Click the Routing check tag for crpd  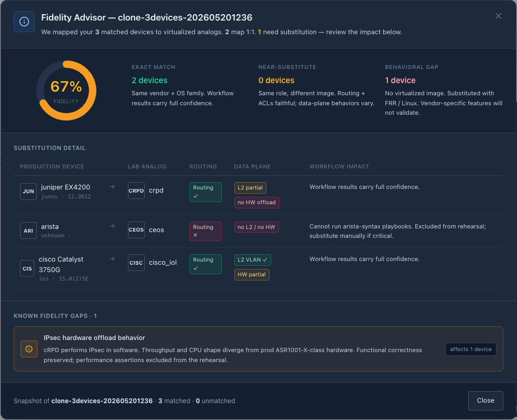click(x=205, y=192)
